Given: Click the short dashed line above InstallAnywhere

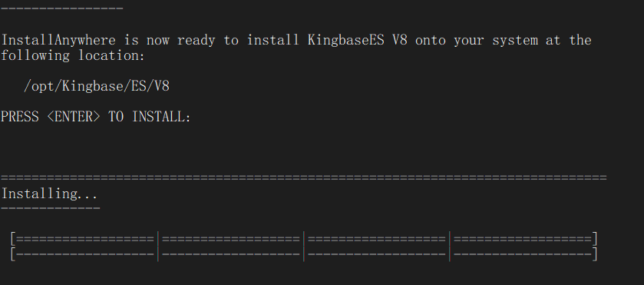Looking at the screenshot, I should point(61,8).
